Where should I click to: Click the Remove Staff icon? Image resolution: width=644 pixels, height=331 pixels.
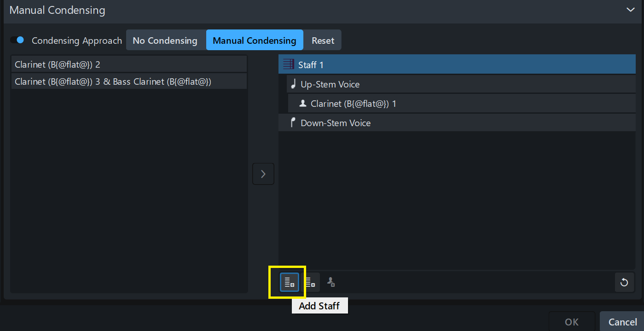pyautogui.click(x=310, y=282)
